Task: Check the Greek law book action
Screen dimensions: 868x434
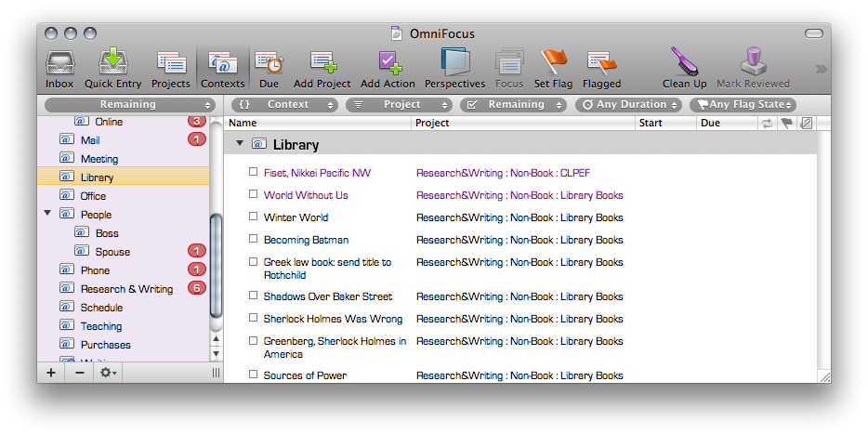Action: click(253, 261)
